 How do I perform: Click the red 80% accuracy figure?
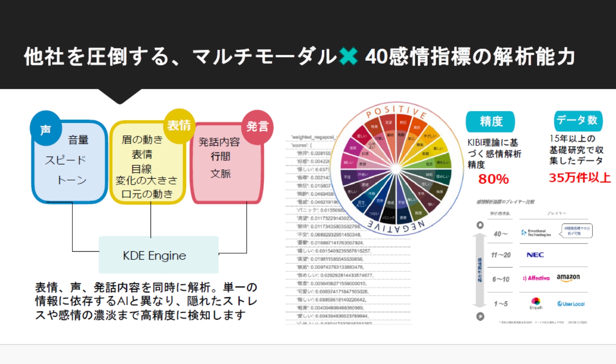(x=493, y=179)
